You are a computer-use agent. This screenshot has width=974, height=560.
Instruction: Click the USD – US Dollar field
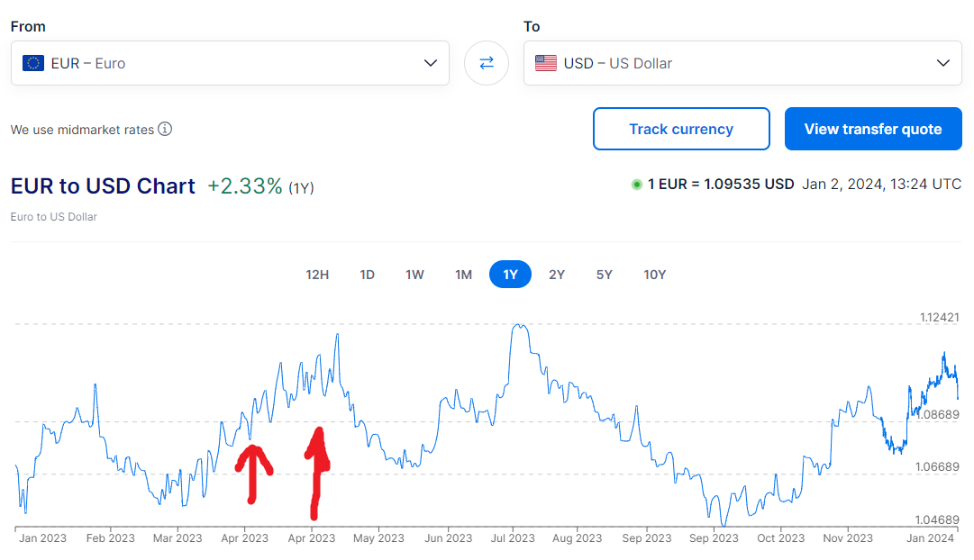coord(742,63)
